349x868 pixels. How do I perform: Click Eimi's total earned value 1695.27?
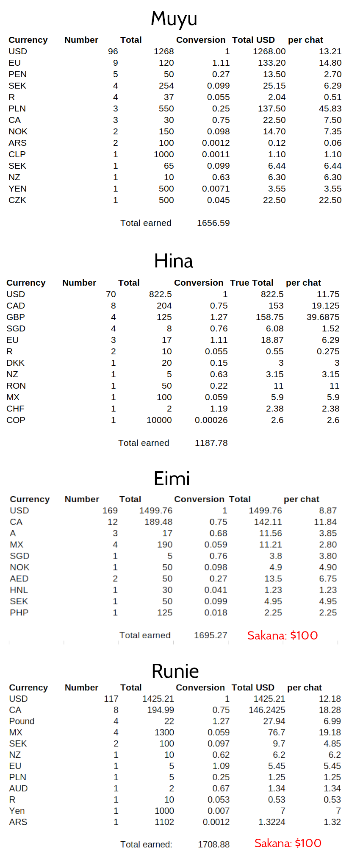[x=211, y=635]
